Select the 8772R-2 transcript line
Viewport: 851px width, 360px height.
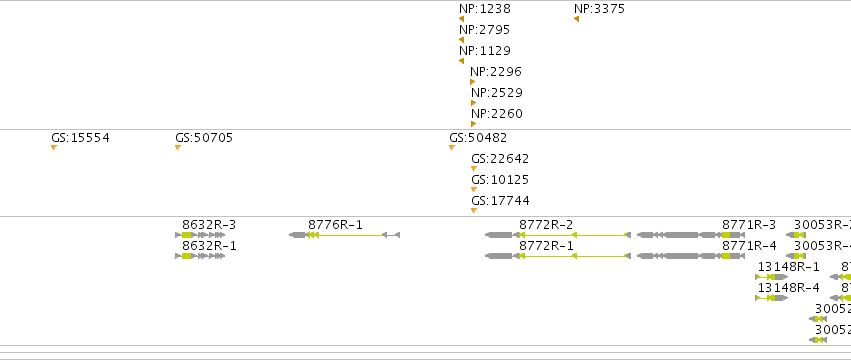point(558,235)
